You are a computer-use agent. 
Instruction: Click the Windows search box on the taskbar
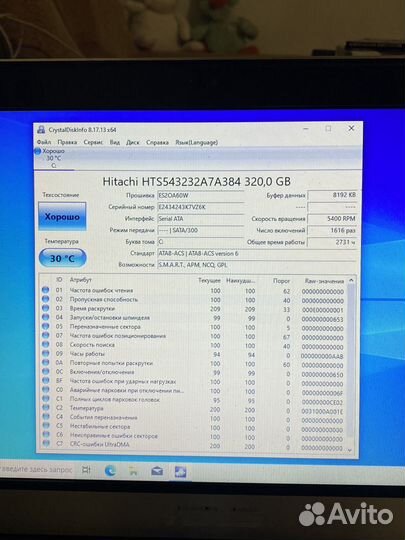pyautogui.click(x=36, y=469)
